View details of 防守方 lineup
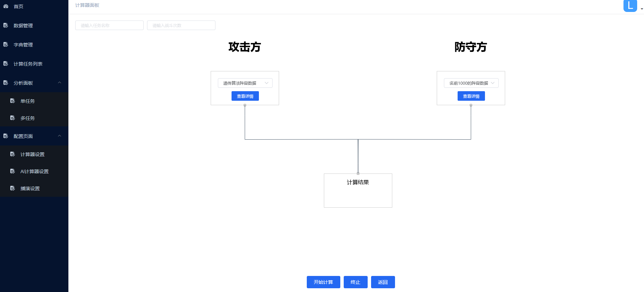This screenshot has height=292, width=644. pos(471,96)
